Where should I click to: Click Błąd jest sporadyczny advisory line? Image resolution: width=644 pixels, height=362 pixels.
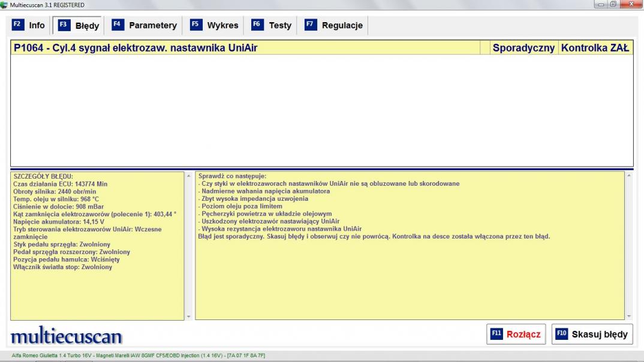(374, 236)
